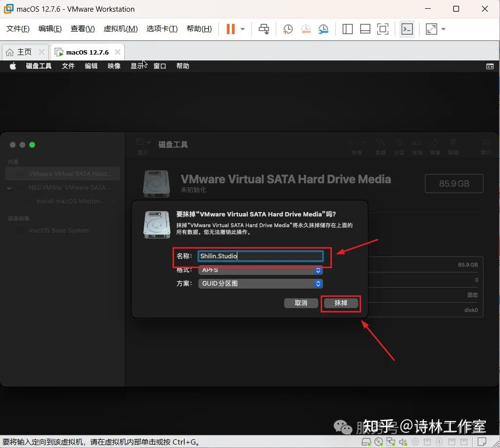Click the hard disk status bar icon

[366, 442]
